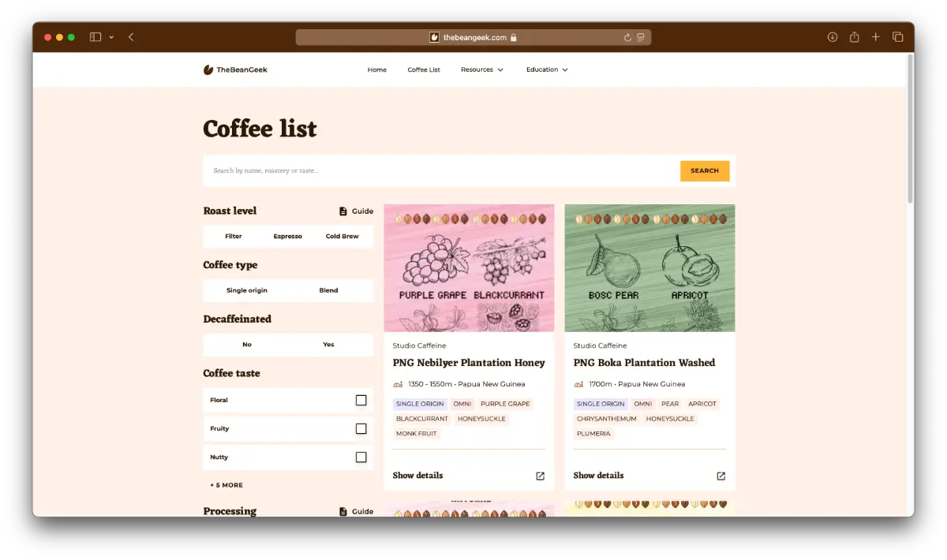947x560 pixels.
Task: Open external link for PNG Nebilyer Plantation Honey
Action: tap(540, 476)
